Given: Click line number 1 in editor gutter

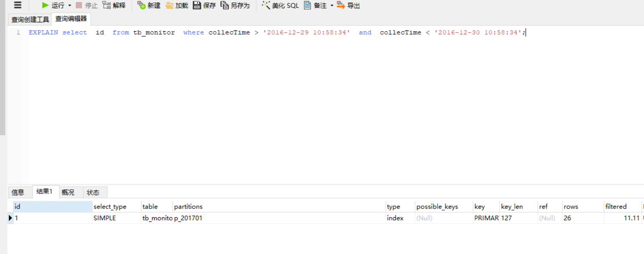Looking at the screenshot, I should click(x=18, y=33).
